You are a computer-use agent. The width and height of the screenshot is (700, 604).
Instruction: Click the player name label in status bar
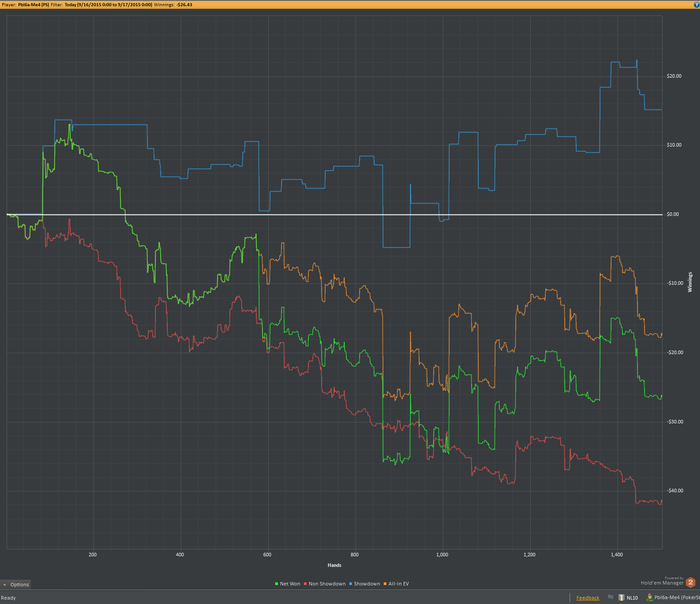(677, 597)
